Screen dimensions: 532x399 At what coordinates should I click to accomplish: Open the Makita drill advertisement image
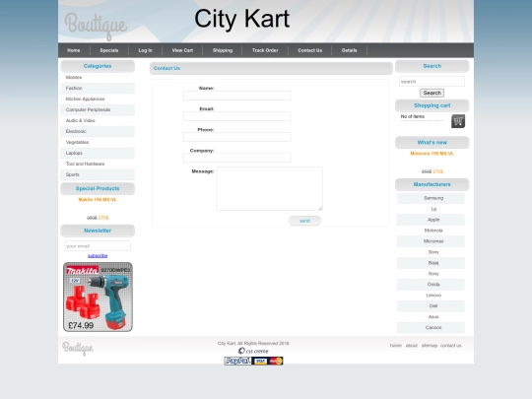98,297
